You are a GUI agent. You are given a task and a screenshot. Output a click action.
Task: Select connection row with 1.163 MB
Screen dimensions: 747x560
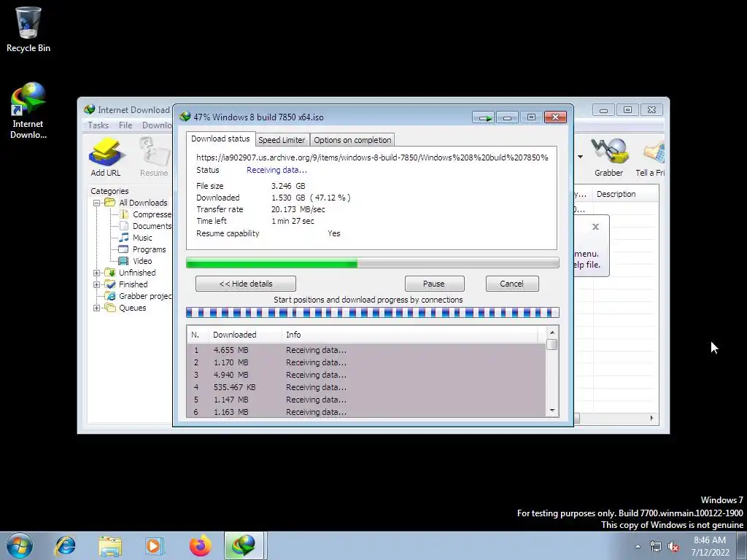[x=366, y=412]
